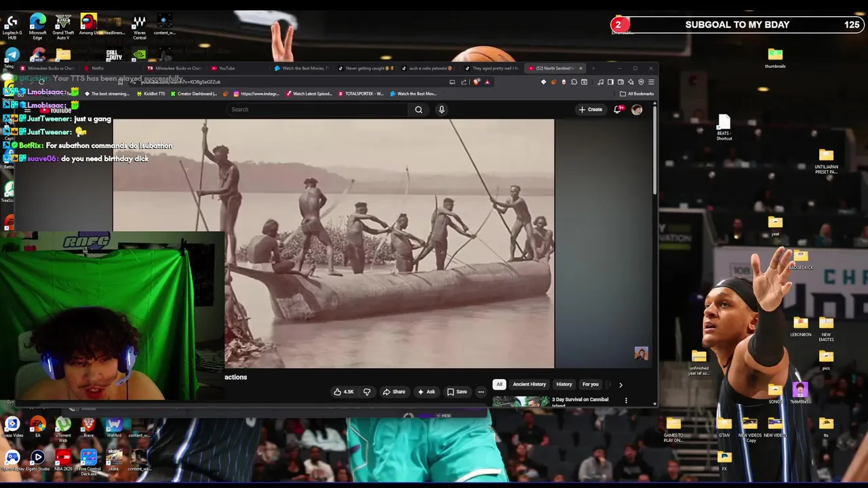
Task: Open the GTAV desktop folder
Action: tap(724, 427)
